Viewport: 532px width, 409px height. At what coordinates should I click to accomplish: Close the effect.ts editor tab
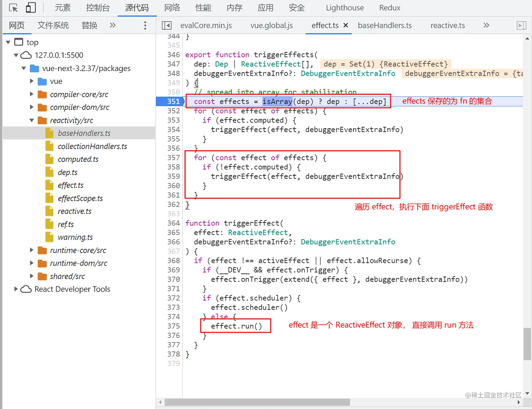coord(346,25)
